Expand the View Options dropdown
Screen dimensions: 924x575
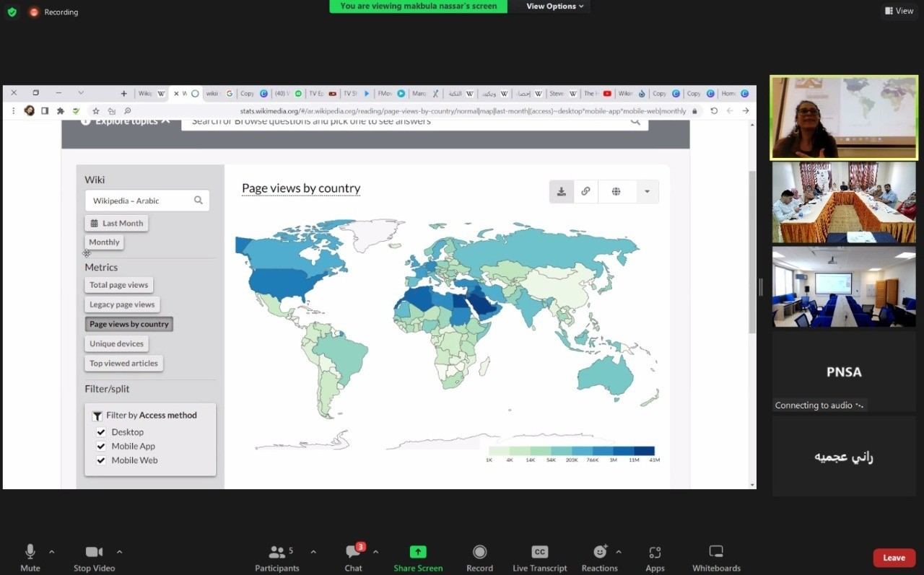coord(554,6)
